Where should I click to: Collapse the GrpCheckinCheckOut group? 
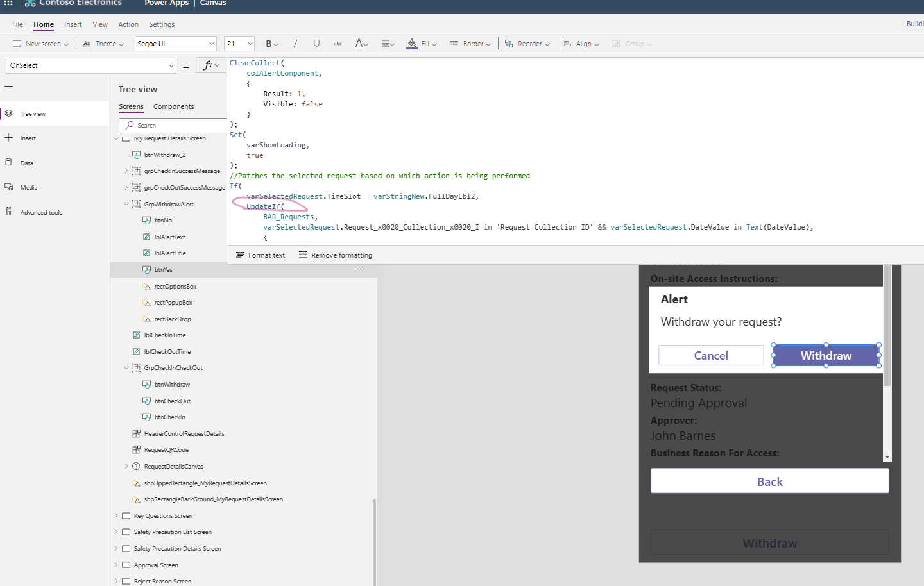click(x=126, y=368)
